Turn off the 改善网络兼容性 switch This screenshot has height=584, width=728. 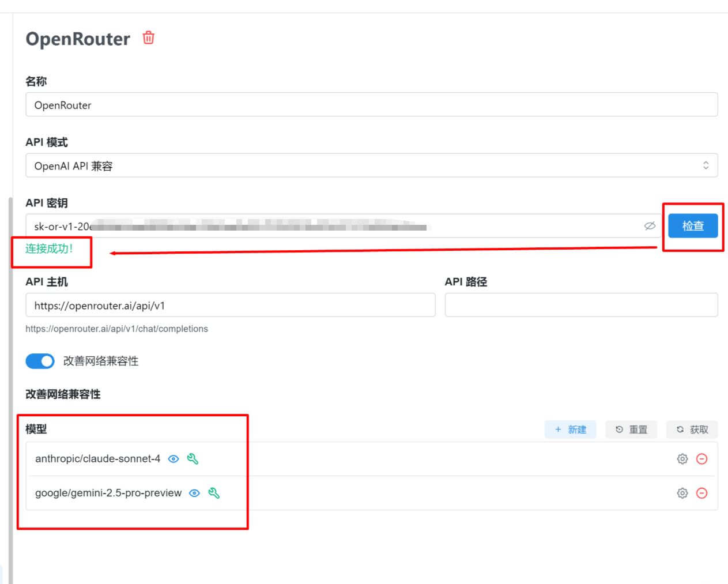pyautogui.click(x=40, y=361)
